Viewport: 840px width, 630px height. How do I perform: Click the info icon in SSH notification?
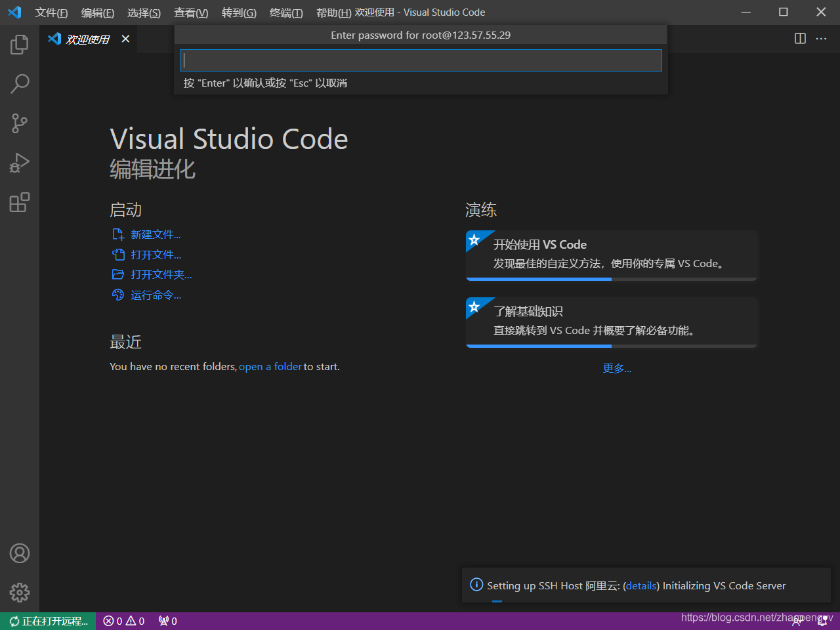pyautogui.click(x=476, y=585)
